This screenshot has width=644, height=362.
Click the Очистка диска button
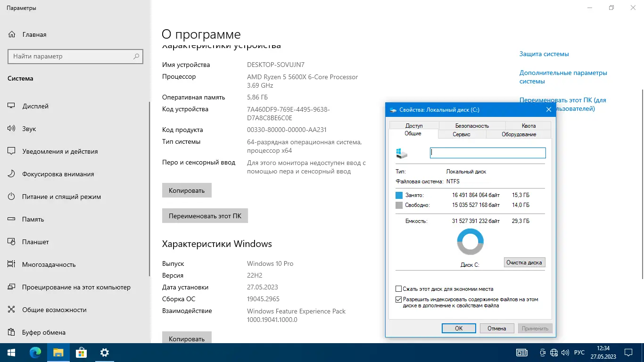(x=524, y=263)
